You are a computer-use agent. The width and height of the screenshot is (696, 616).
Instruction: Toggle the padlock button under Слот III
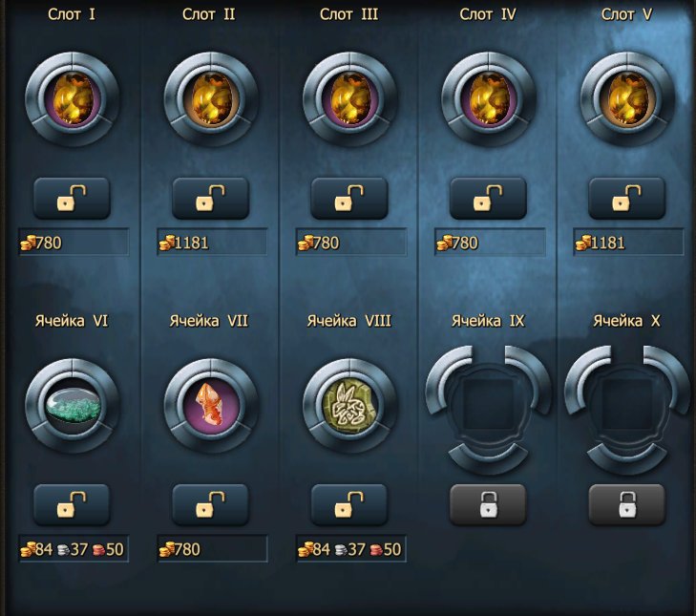click(349, 198)
